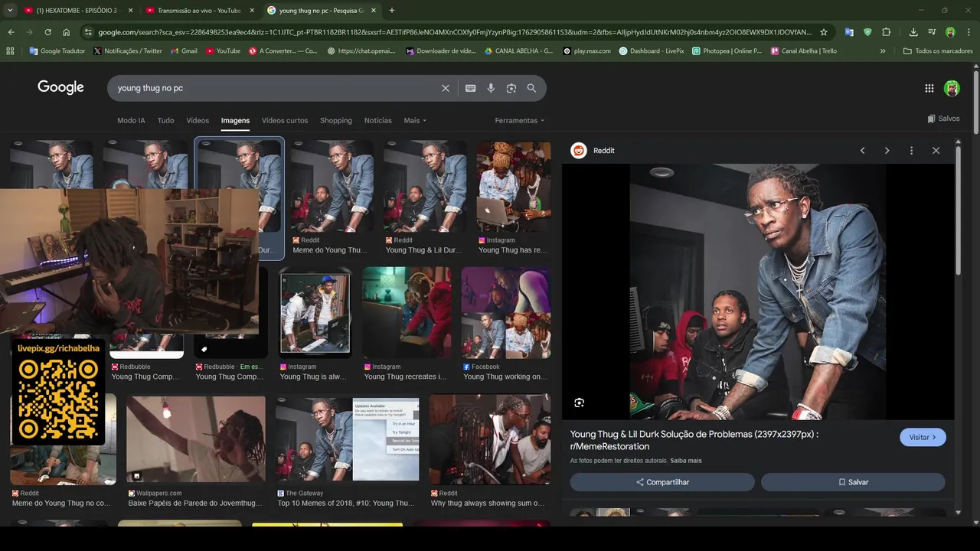Click the preview panel scrollbar
Screen dimensions: 980x551
[x=957, y=210]
